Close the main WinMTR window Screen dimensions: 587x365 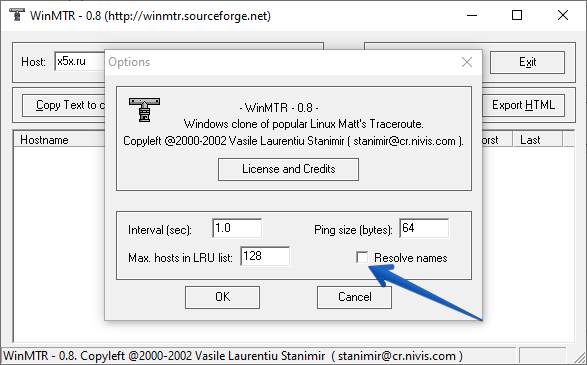563,15
